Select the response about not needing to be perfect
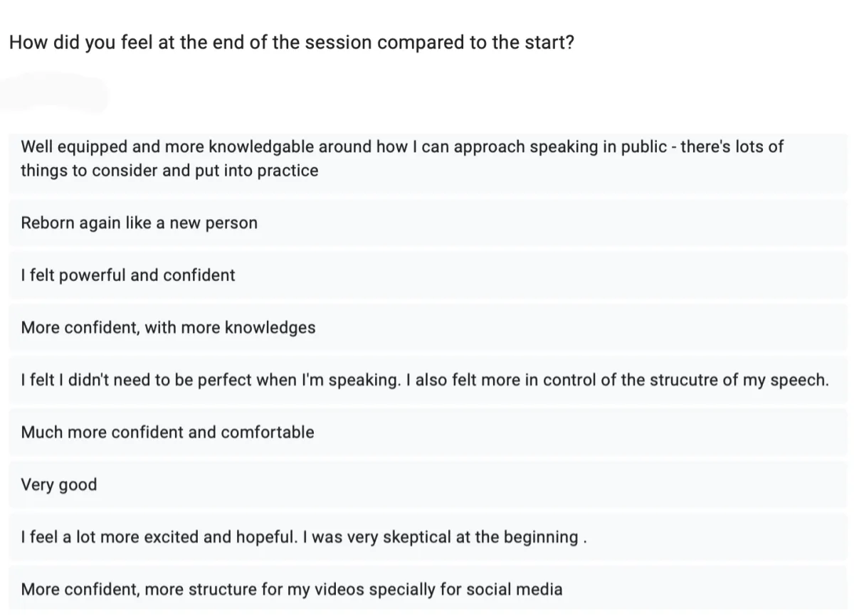 (x=424, y=380)
